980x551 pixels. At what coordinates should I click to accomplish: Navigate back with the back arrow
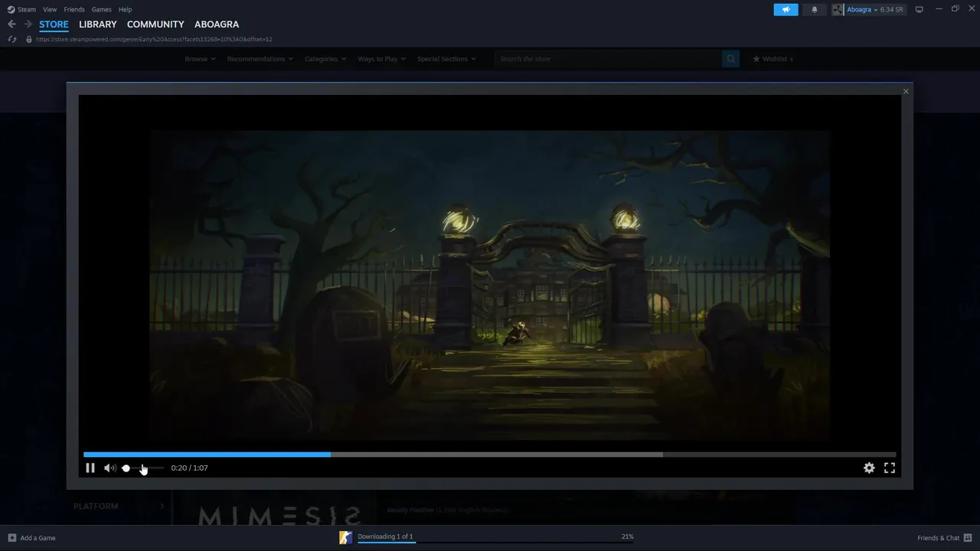click(11, 24)
